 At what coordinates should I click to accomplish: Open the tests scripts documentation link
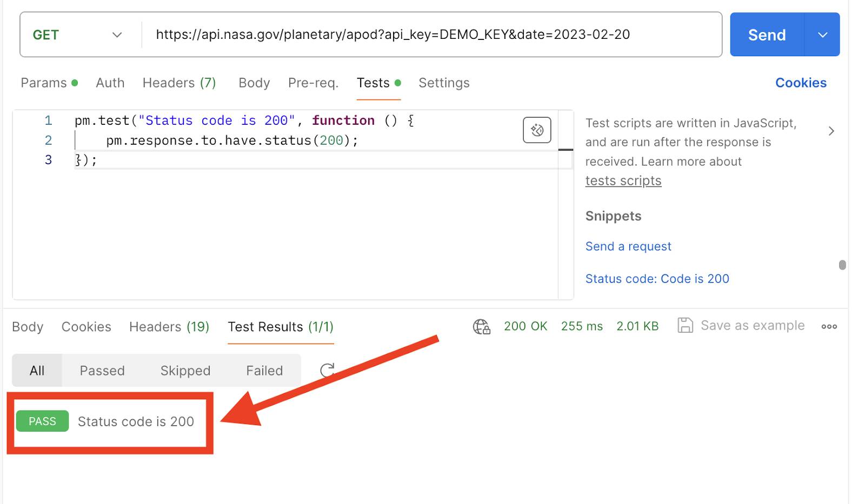[623, 180]
